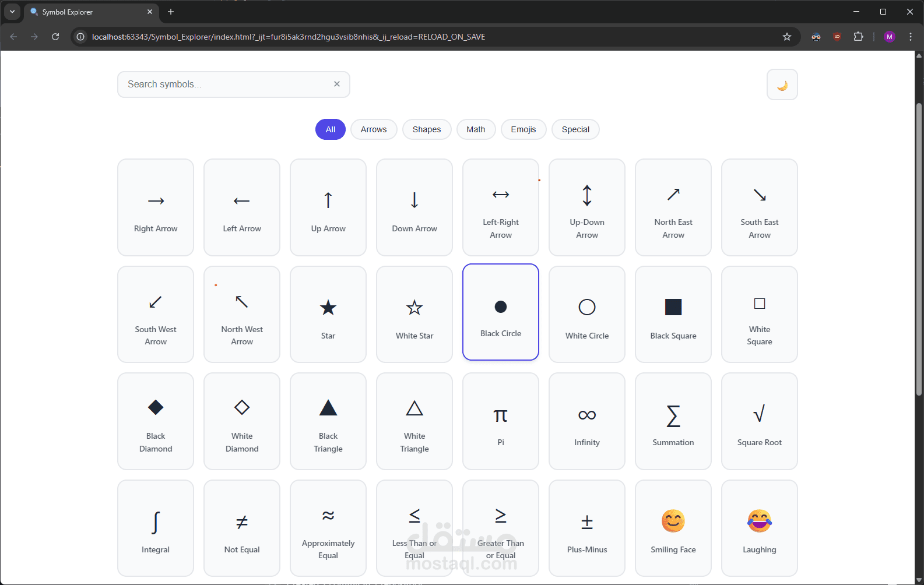Screen dimensions: 924x585
Task: Click the incognito-style glasses extension icon
Action: [x=816, y=37]
